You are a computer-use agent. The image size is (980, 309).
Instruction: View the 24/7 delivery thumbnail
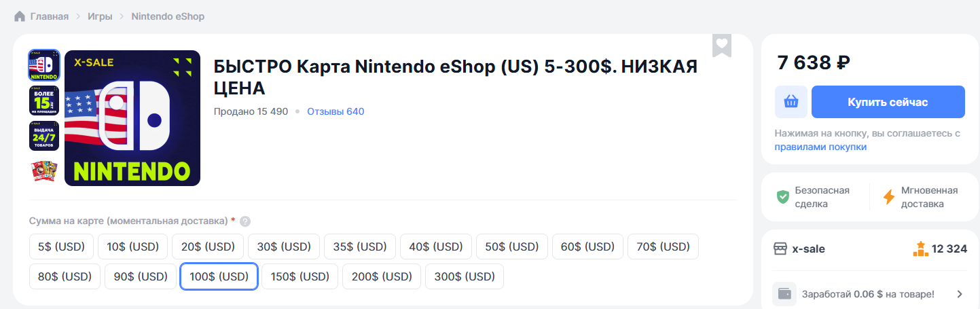click(x=44, y=136)
